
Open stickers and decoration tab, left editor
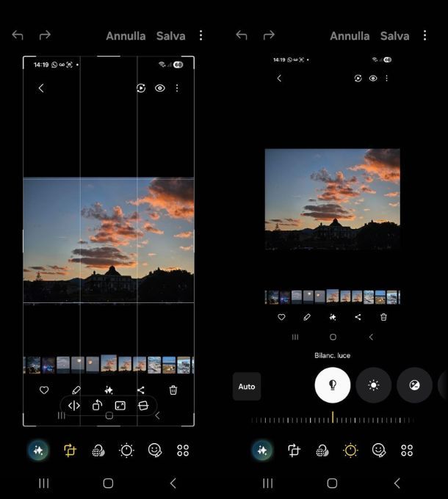click(155, 451)
